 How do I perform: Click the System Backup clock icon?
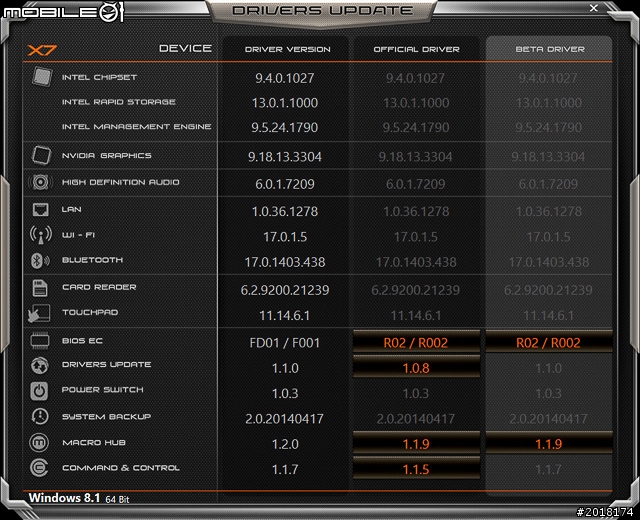[x=40, y=416]
